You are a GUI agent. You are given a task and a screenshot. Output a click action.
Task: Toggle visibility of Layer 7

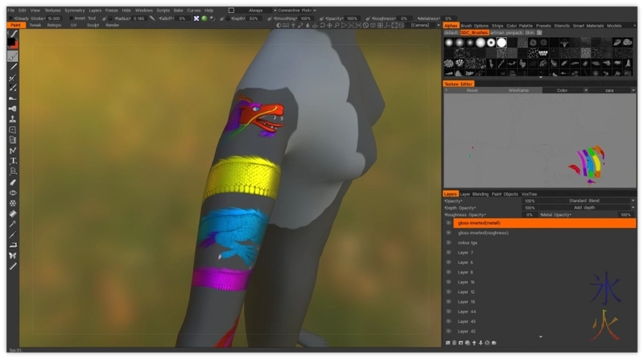(x=448, y=253)
